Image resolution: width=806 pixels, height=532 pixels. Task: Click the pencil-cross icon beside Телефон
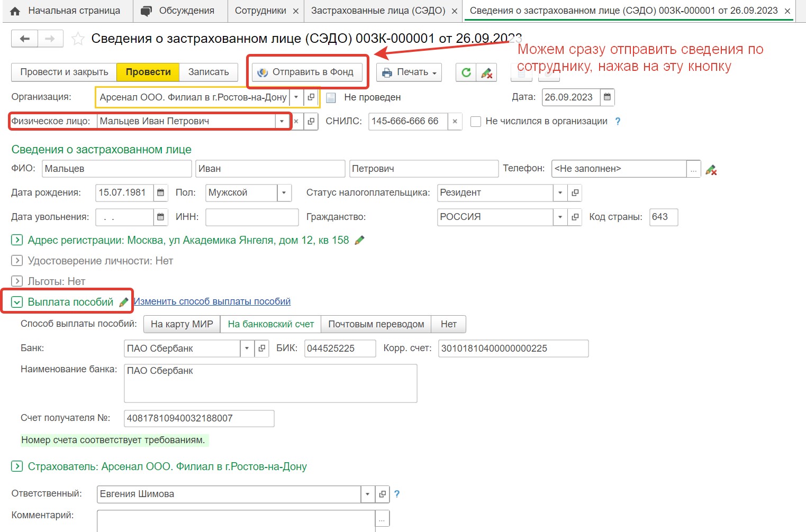(711, 170)
